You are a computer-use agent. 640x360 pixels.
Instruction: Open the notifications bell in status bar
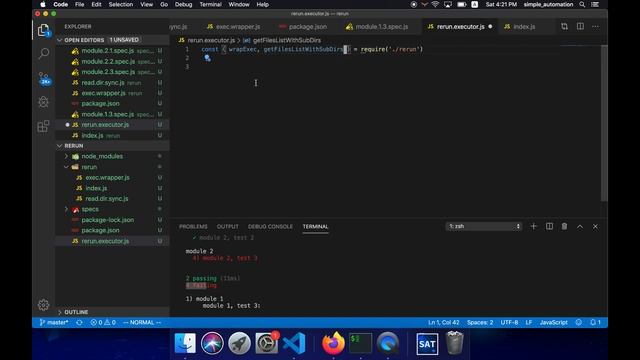click(595, 322)
